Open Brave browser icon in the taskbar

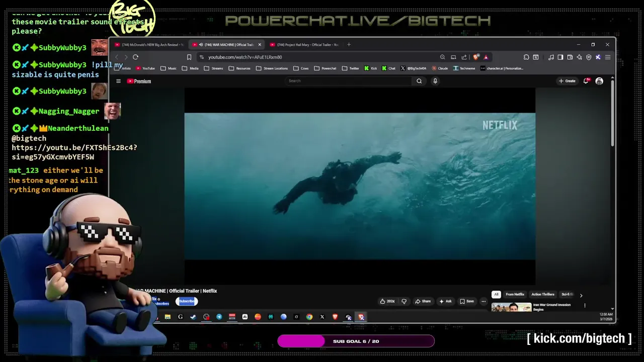pyautogui.click(x=335, y=317)
